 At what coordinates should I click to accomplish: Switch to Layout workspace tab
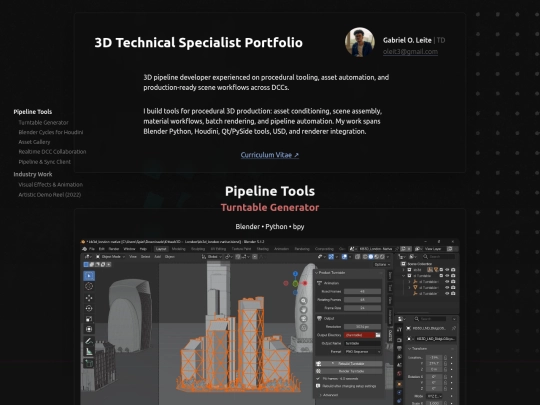pos(161,249)
